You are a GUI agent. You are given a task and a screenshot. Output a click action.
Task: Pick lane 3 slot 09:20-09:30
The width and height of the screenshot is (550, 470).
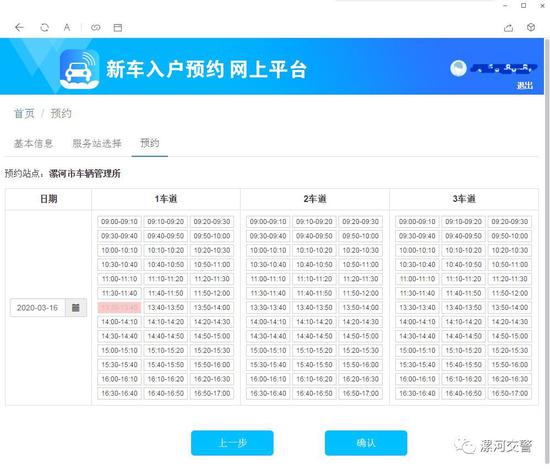510,222
